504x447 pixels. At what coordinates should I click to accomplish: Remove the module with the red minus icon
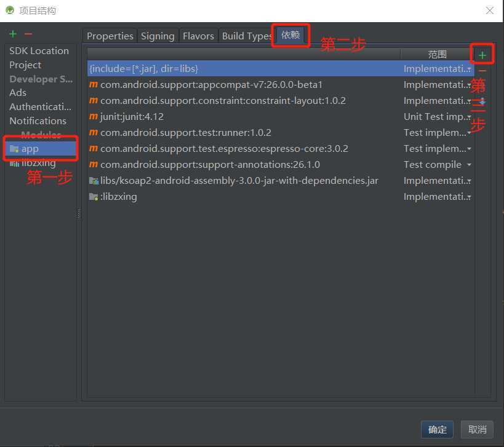pyautogui.click(x=28, y=34)
